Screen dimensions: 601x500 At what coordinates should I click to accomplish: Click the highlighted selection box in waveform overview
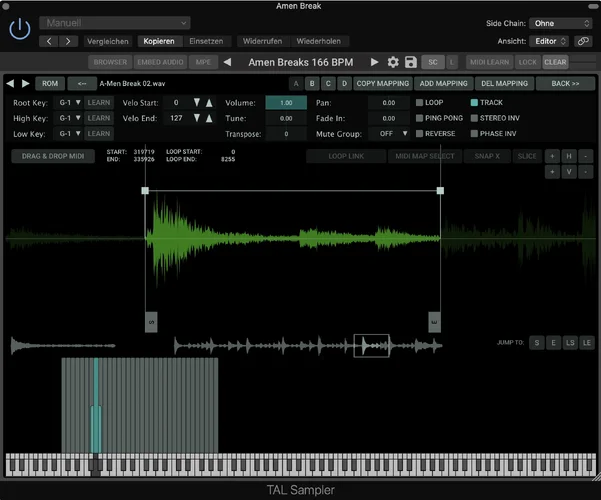(371, 345)
